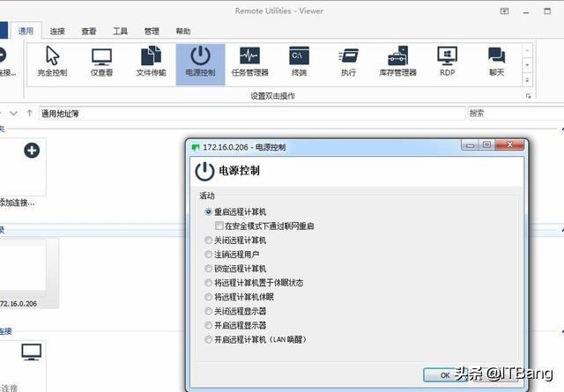The height and width of the screenshot is (392, 564).
Task: Launch the 任务管理器 task manager icon
Action: pyautogui.click(x=250, y=62)
